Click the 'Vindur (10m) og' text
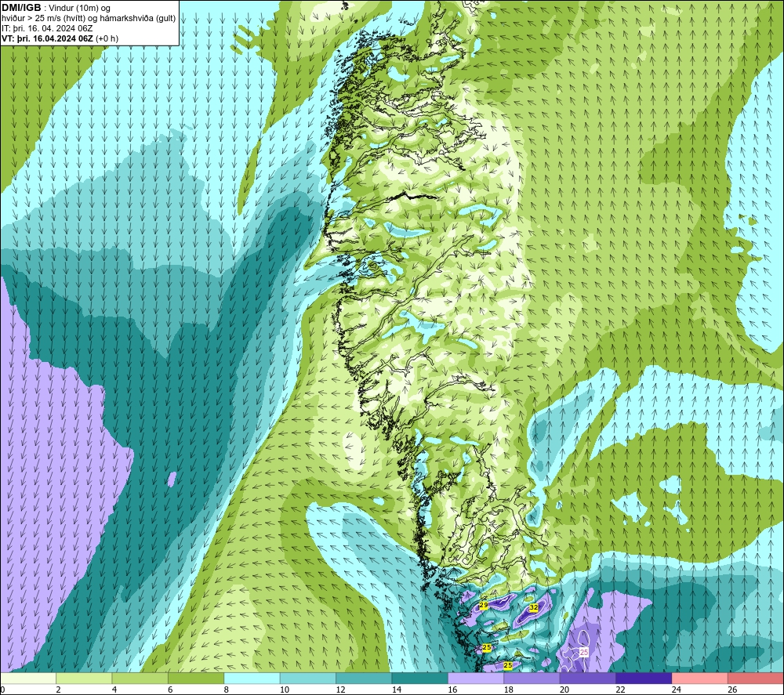The width and height of the screenshot is (784, 695). point(79,9)
